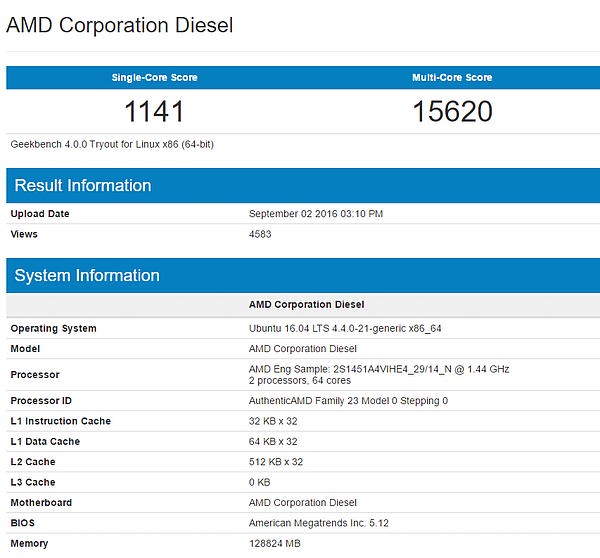Click the value '512 KB x 32'

click(x=276, y=462)
